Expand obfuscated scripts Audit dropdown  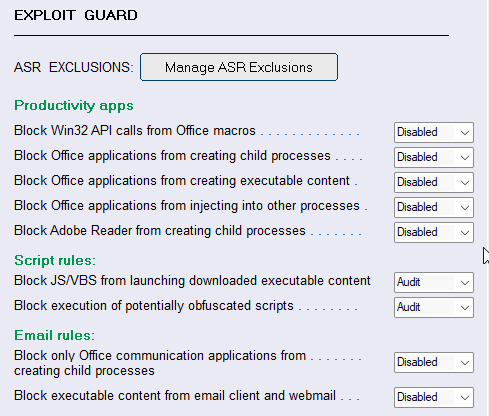pyautogui.click(x=434, y=307)
